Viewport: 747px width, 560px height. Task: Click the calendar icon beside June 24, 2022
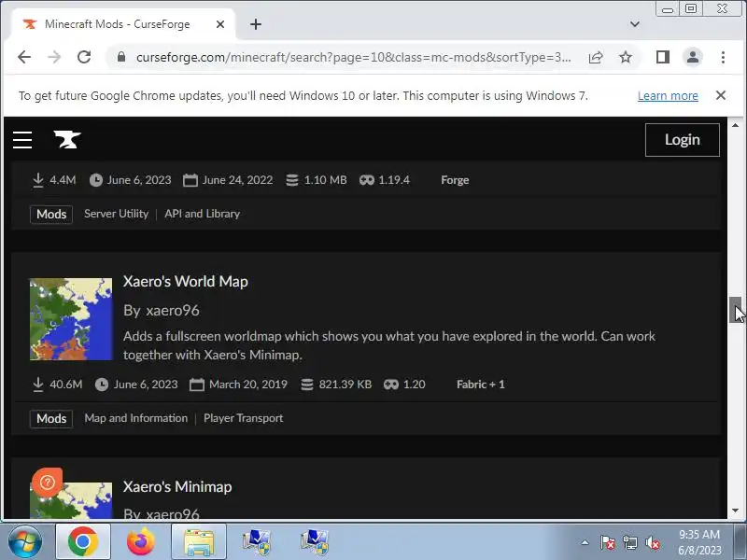coord(190,180)
